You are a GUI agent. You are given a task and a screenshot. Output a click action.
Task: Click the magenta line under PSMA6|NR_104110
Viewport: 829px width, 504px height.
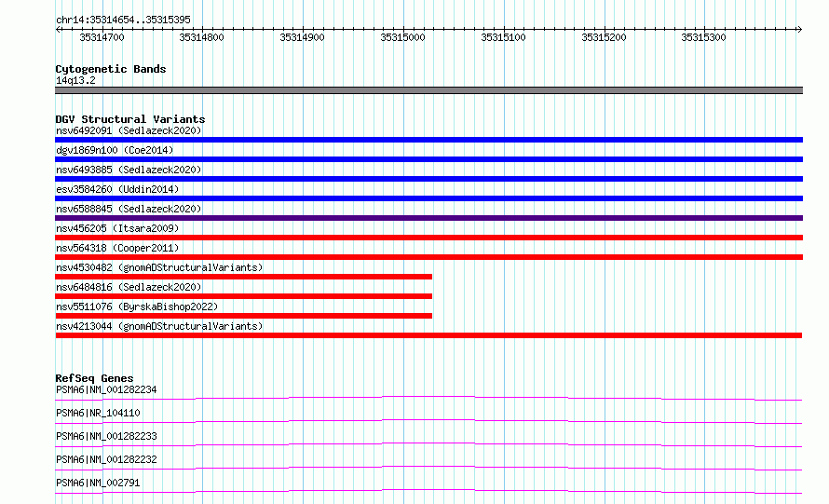[x=428, y=421]
